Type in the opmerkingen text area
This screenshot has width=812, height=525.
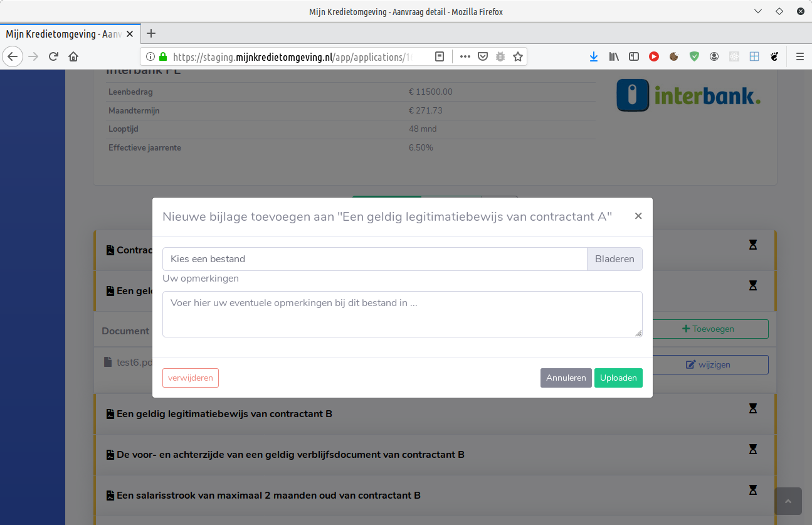click(x=402, y=314)
